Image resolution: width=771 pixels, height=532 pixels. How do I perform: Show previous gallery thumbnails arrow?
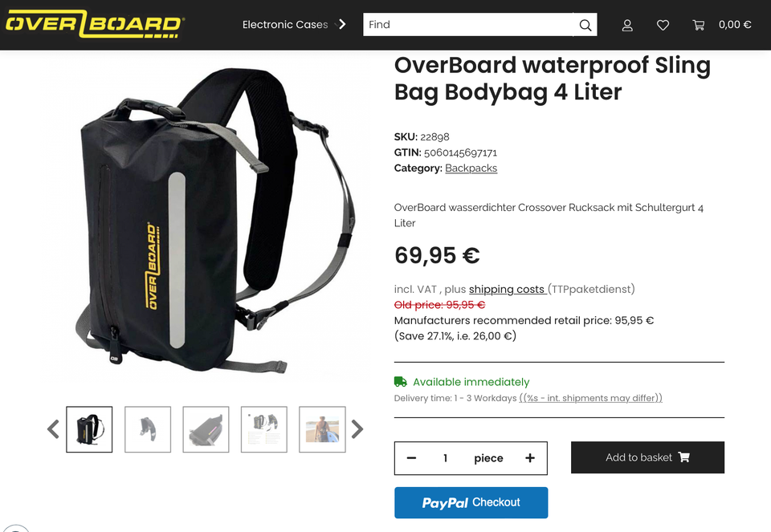point(53,428)
